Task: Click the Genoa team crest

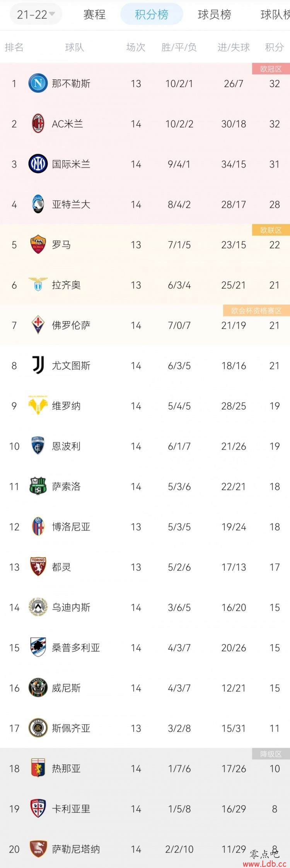Action: [38, 768]
